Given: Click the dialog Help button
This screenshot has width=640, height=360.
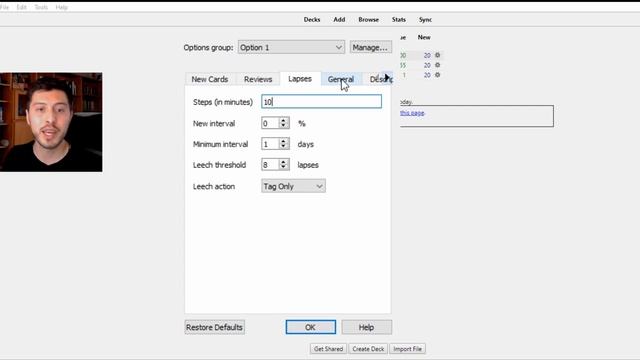Looking at the screenshot, I should point(367,327).
